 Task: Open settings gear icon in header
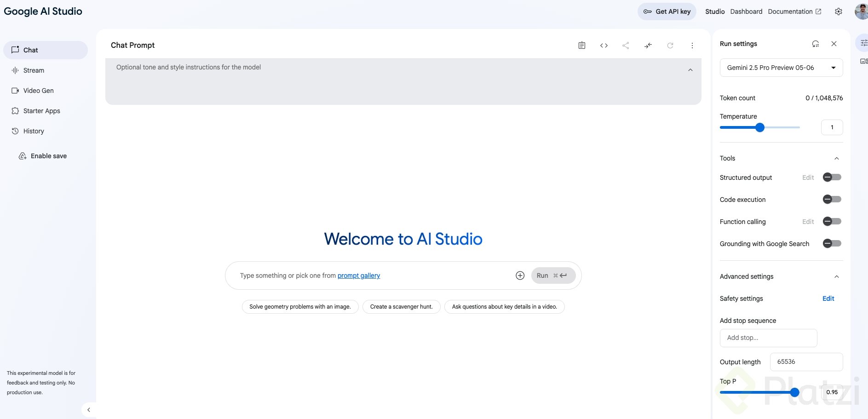coord(839,11)
